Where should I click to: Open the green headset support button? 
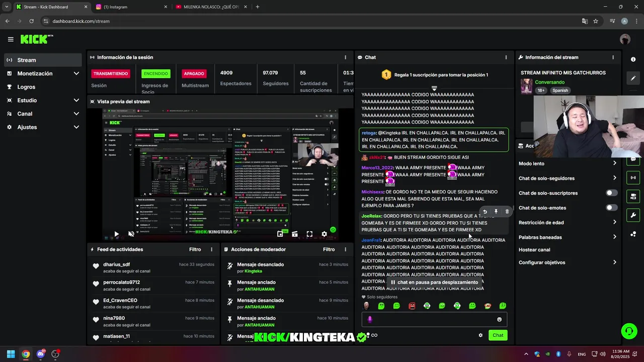[629, 331]
